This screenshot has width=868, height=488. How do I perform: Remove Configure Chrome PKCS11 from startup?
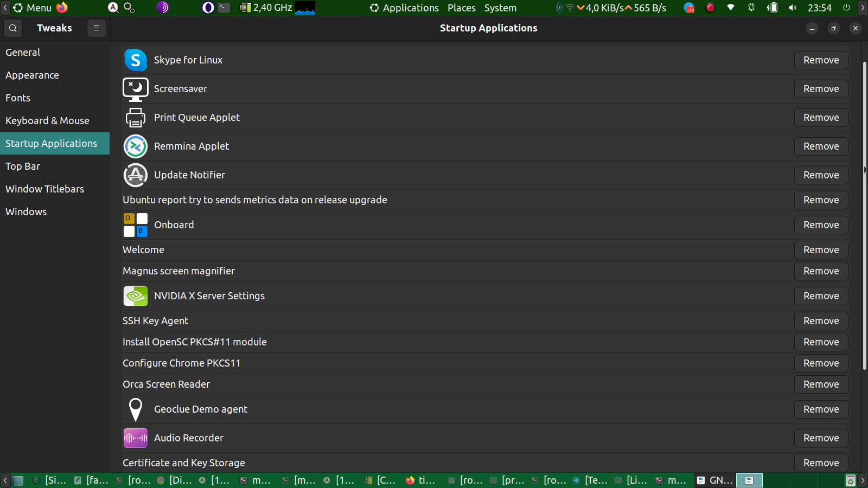click(821, 363)
